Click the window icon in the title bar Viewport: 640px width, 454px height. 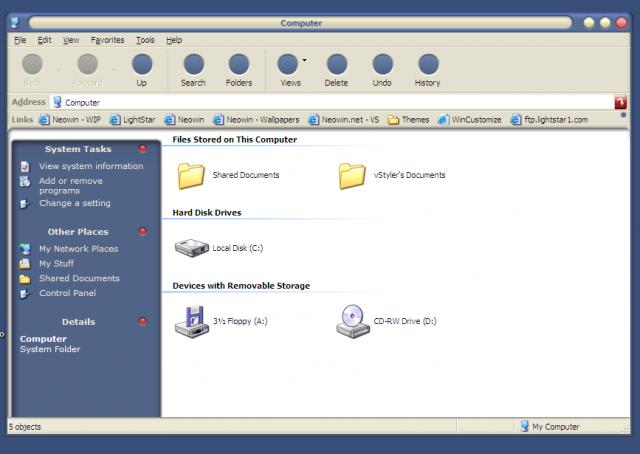[x=15, y=22]
